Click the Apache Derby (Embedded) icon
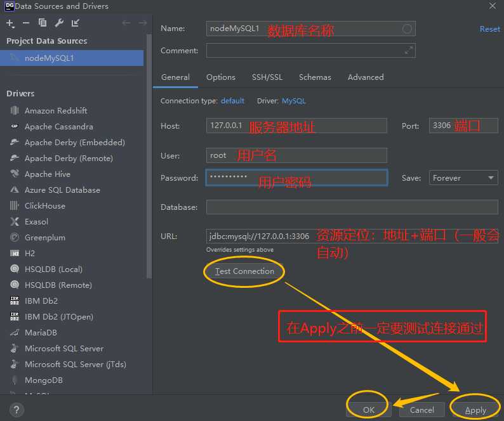Screen dimensions: 504x421 15,142
